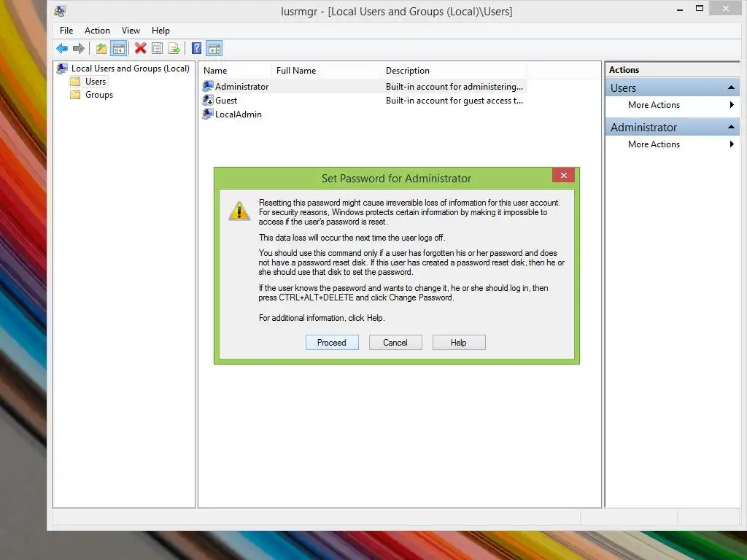Click the Back arrow toolbar icon
The height and width of the screenshot is (560, 747).
62,48
